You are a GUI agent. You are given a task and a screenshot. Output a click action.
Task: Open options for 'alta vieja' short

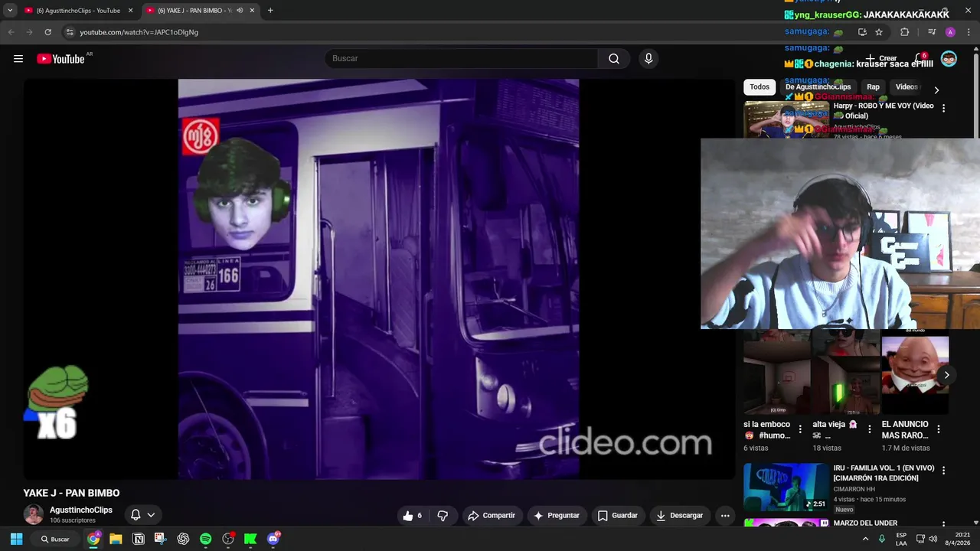click(x=869, y=429)
